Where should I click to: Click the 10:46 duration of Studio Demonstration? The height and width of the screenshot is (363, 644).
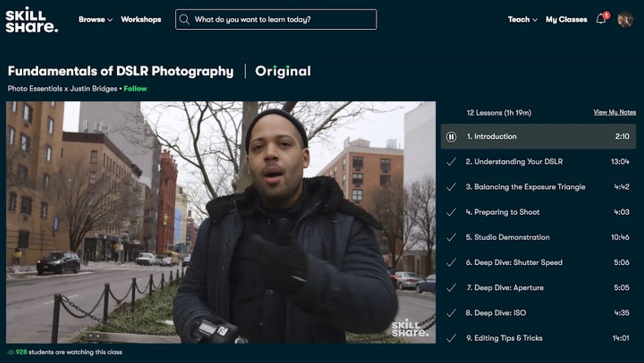click(620, 237)
